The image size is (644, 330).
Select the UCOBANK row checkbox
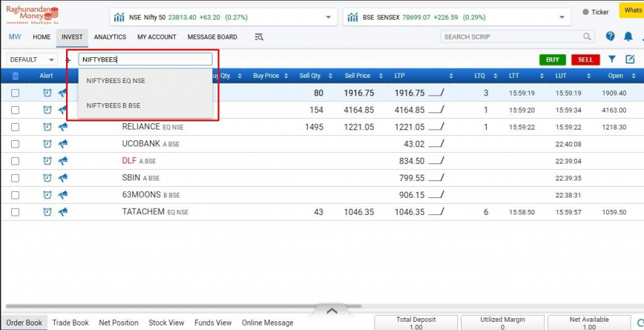(15, 144)
